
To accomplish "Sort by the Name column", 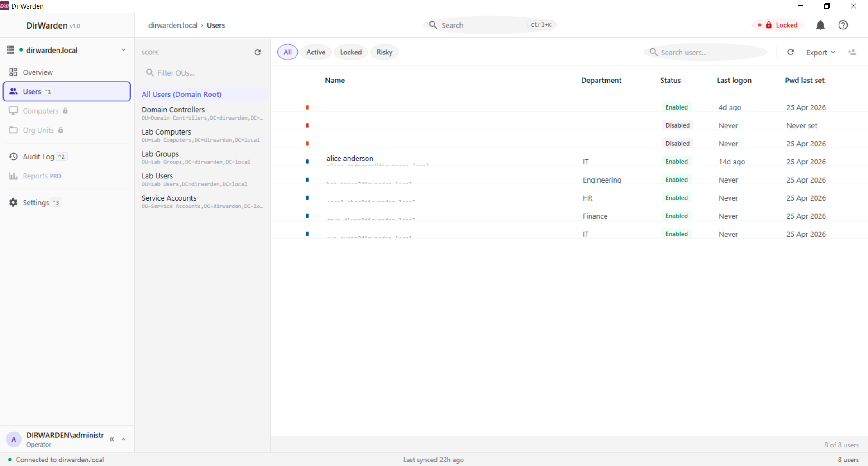I will pos(335,80).
